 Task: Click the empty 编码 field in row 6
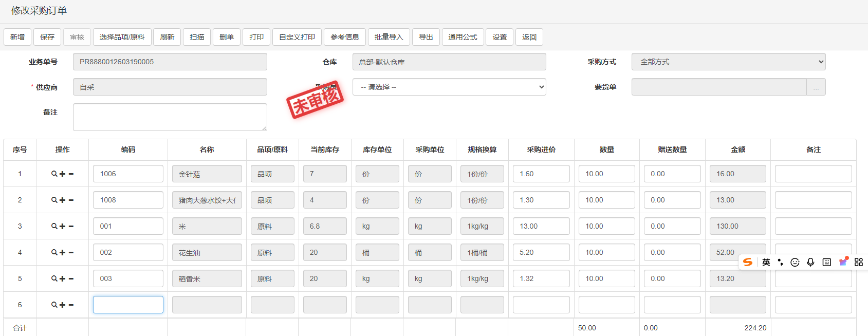(128, 305)
